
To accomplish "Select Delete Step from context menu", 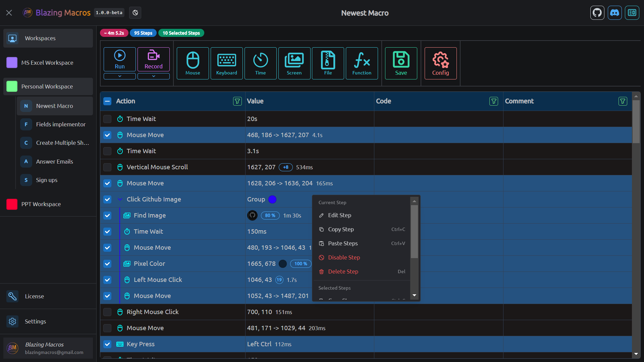I will 343,271.
